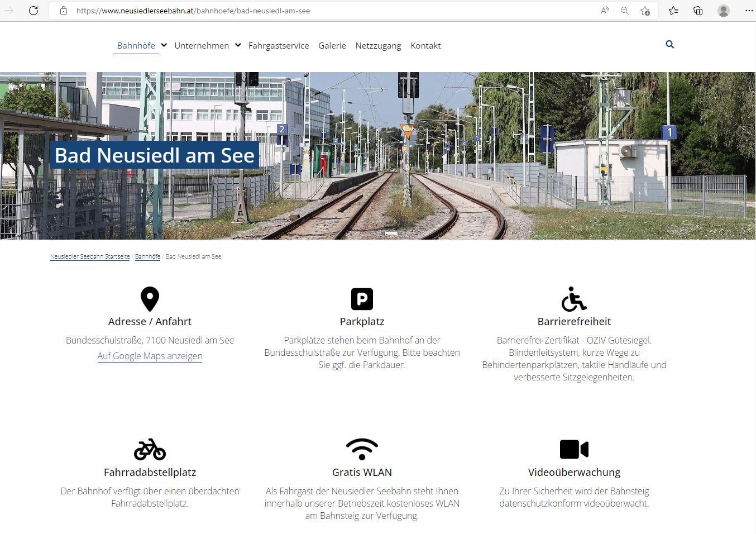The width and height of the screenshot is (756, 534).
Task: Open the Kontakt page
Action: click(x=425, y=46)
